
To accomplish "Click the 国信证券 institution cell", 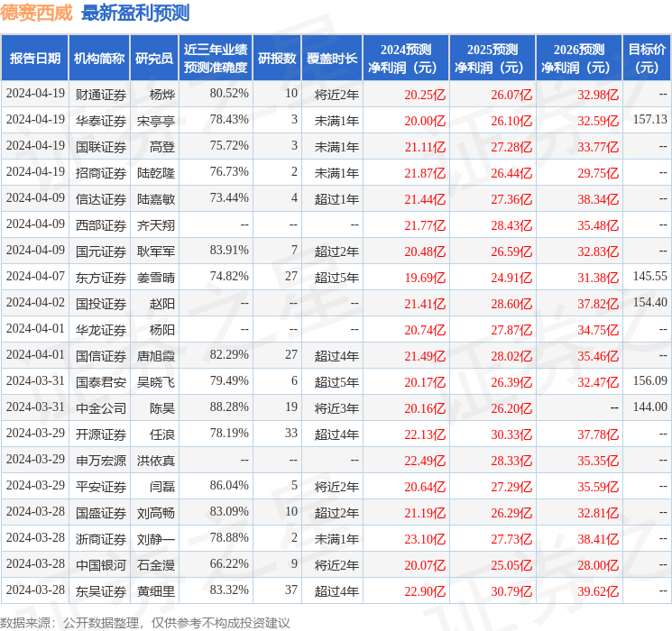I will click(x=101, y=356).
